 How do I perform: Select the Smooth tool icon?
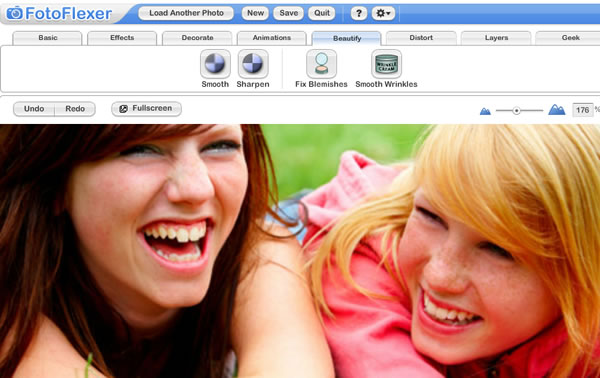tap(215, 64)
